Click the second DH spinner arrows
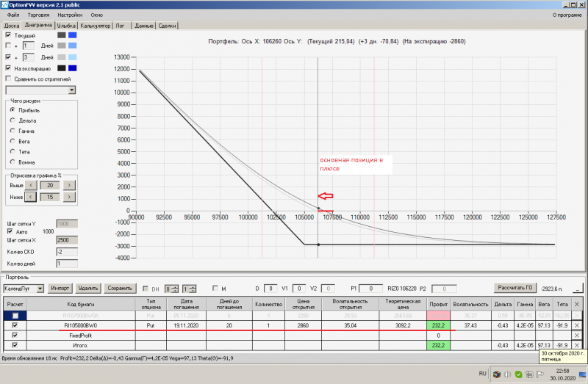The height and width of the screenshot is (384, 588). pos(193,289)
